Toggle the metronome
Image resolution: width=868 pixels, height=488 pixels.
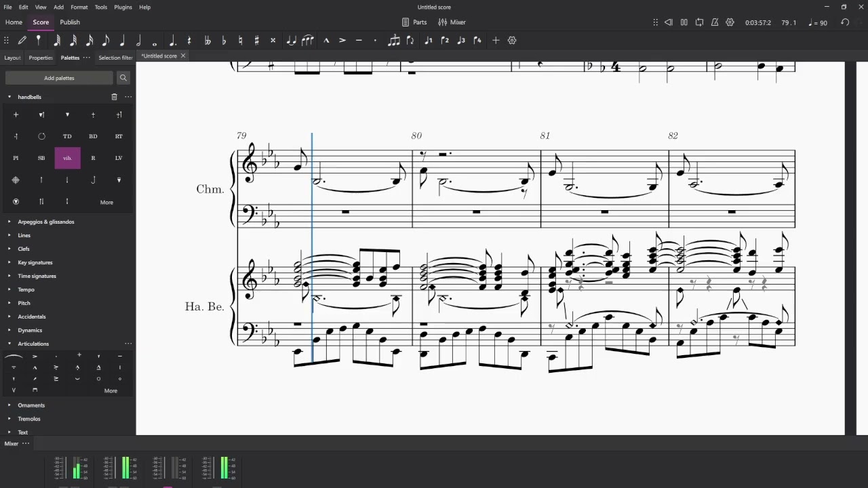(715, 22)
